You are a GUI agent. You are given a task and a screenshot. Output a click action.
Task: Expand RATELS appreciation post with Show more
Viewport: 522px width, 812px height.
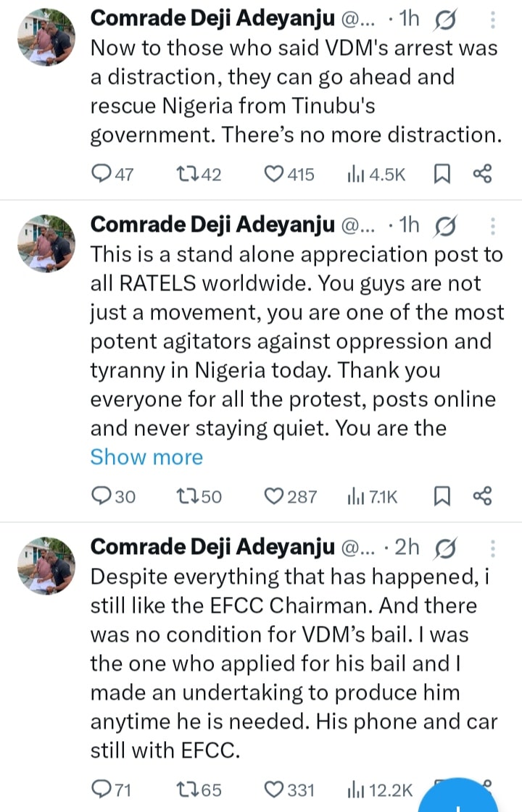[x=146, y=457]
